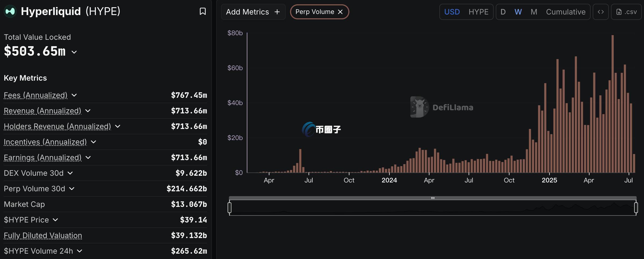
Task: Expand $HYPE Price details
Action: tap(55, 220)
